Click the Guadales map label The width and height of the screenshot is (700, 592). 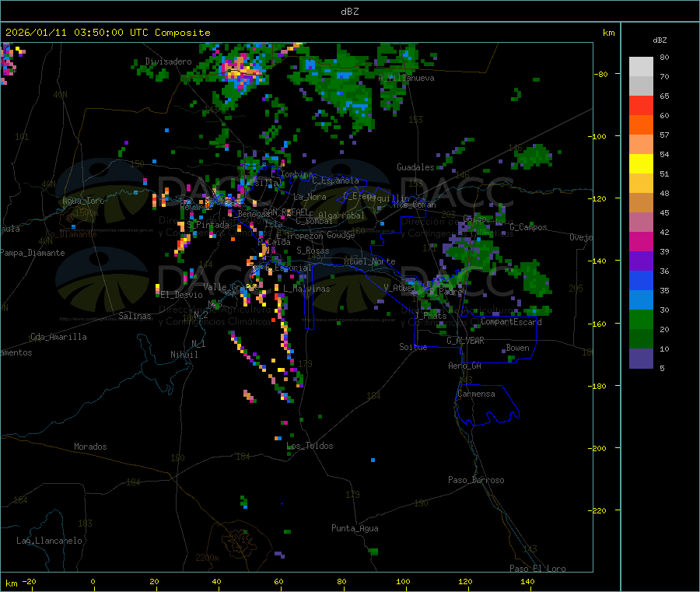pos(415,167)
